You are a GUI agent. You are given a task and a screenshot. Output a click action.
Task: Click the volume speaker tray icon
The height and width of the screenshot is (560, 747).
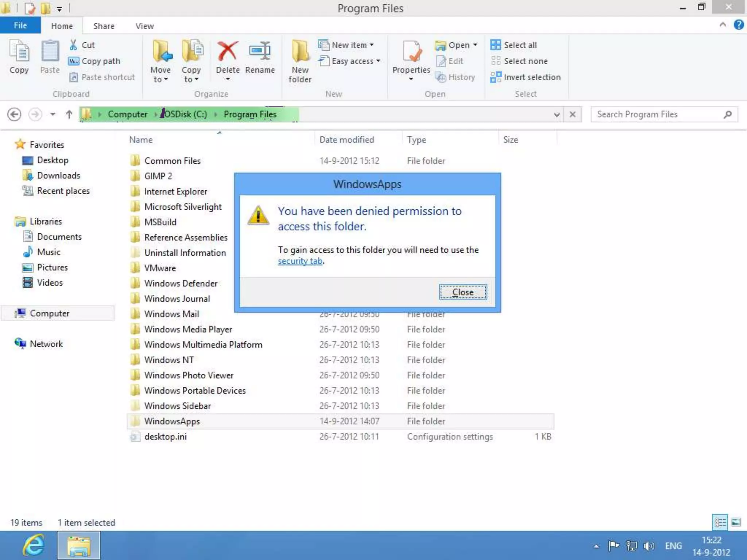649,546
